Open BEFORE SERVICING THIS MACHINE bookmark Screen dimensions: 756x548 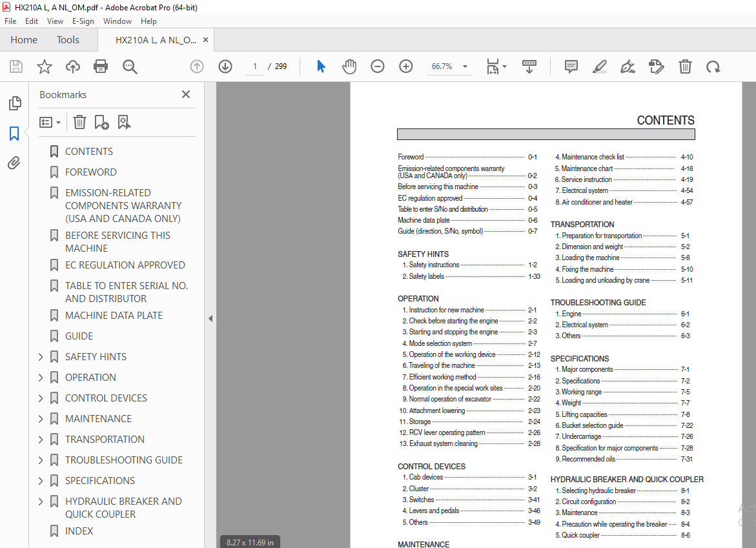pyautogui.click(x=117, y=242)
